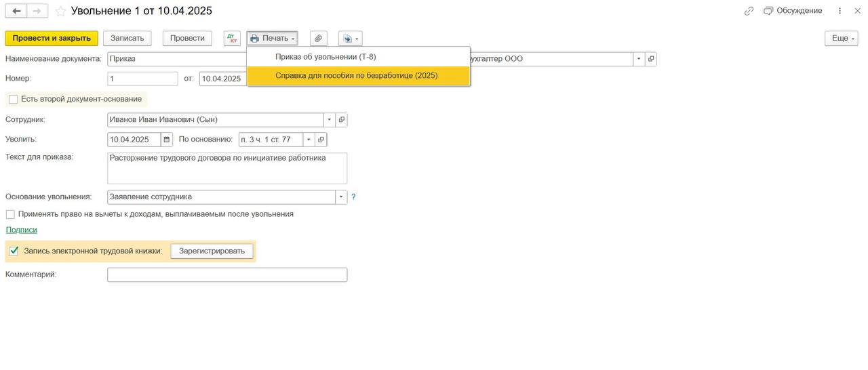Open employee card via icon next to Иванов
This screenshot has width=868, height=370.
(x=341, y=120)
